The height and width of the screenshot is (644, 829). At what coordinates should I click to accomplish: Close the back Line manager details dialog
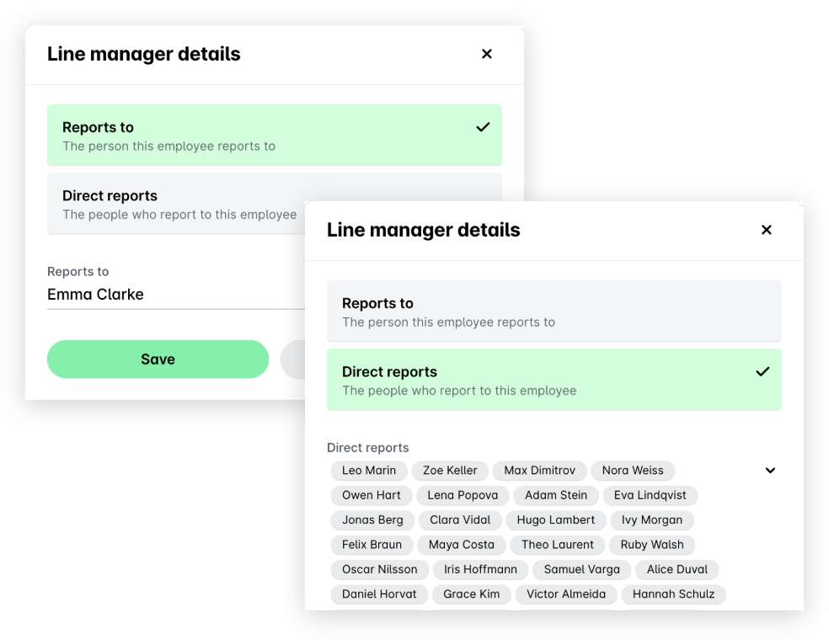click(486, 54)
